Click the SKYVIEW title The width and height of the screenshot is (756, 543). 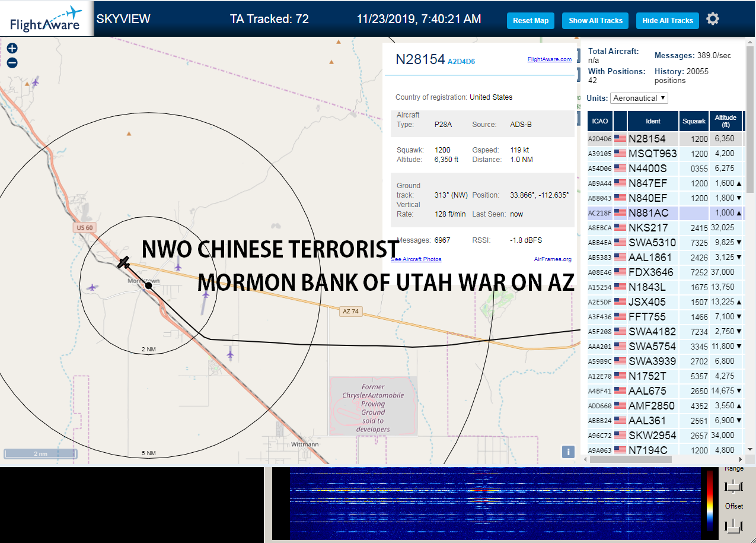pos(123,19)
